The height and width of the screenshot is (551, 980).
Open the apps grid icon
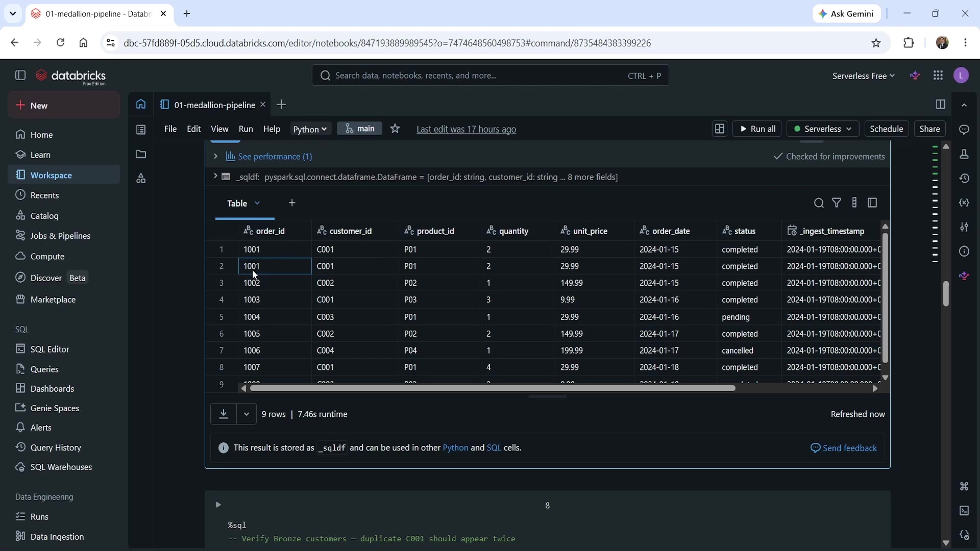coord(938,76)
